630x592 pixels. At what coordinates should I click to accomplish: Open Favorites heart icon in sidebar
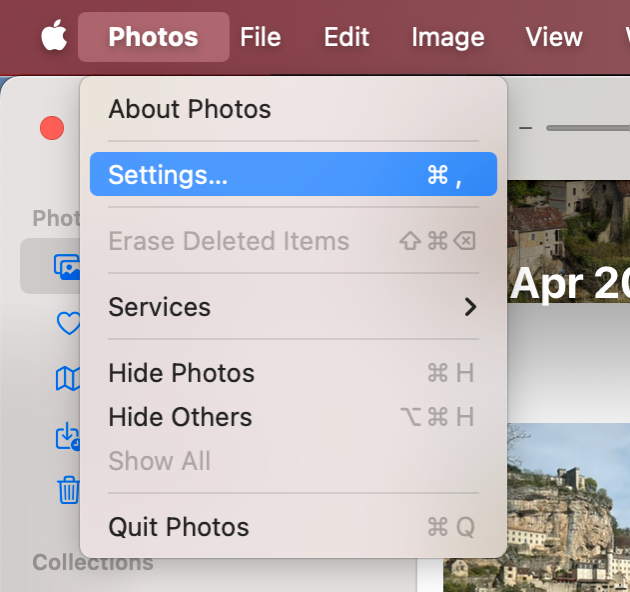pyautogui.click(x=68, y=323)
